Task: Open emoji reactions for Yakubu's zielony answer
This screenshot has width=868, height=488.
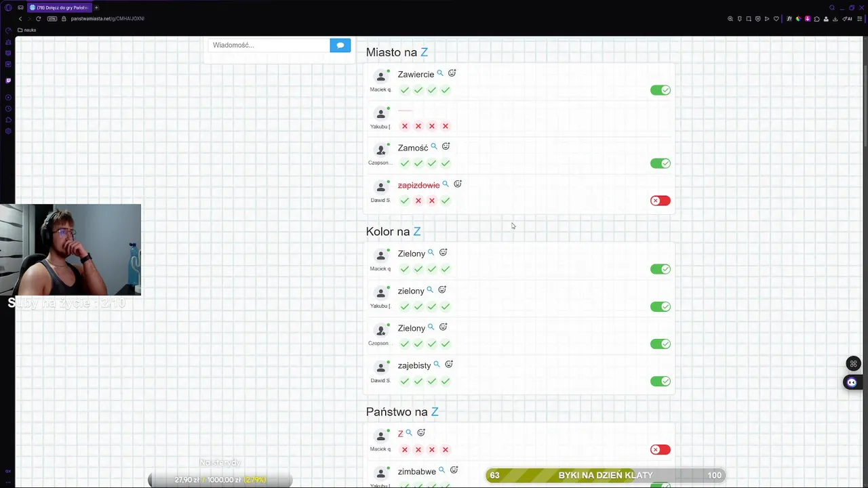Action: pyautogui.click(x=442, y=290)
